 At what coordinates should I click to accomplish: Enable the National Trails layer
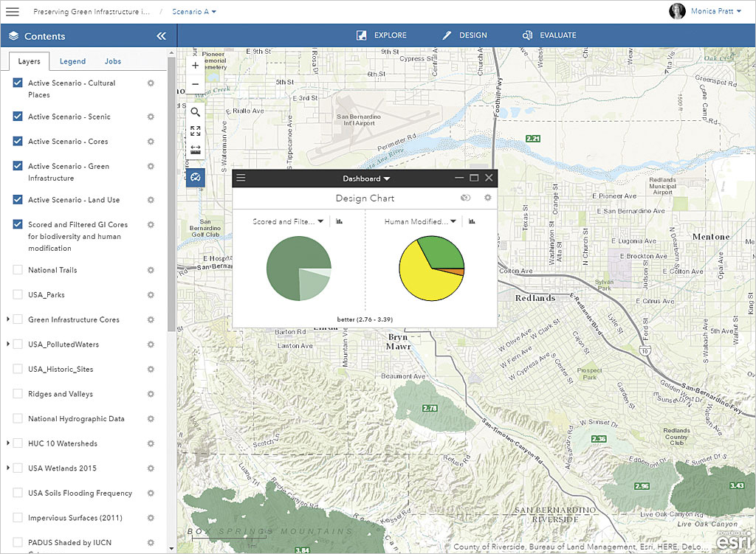pyautogui.click(x=18, y=270)
